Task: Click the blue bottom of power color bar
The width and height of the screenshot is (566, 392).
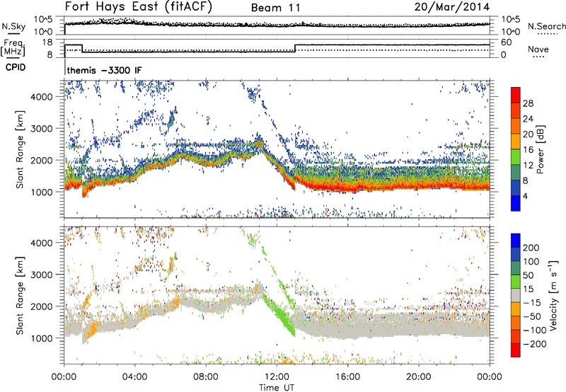Action: coord(516,203)
